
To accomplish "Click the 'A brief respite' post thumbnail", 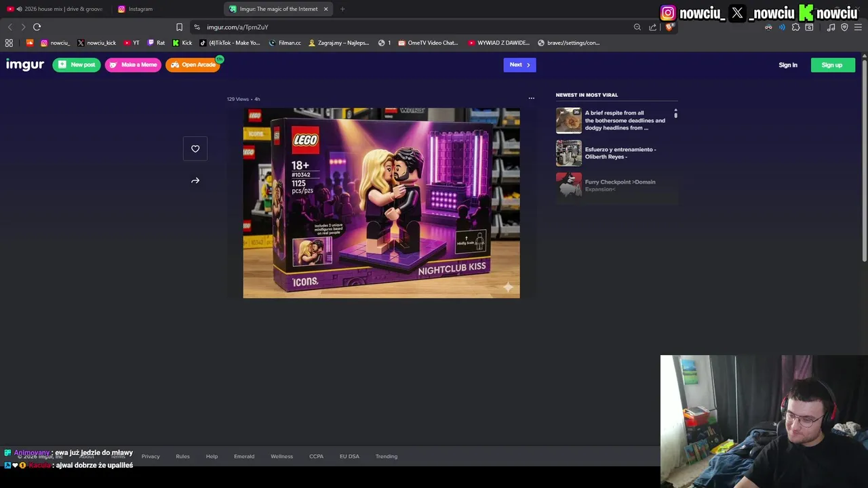I will 568,121.
